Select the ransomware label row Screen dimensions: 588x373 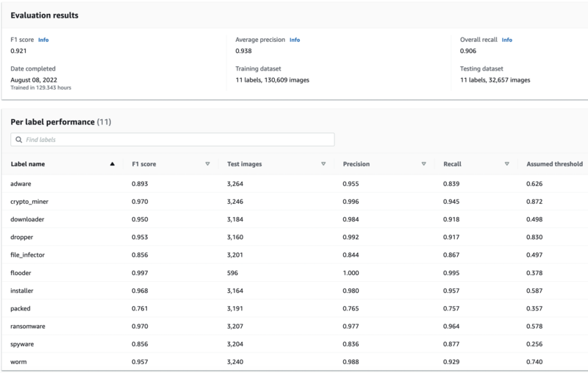click(x=295, y=326)
